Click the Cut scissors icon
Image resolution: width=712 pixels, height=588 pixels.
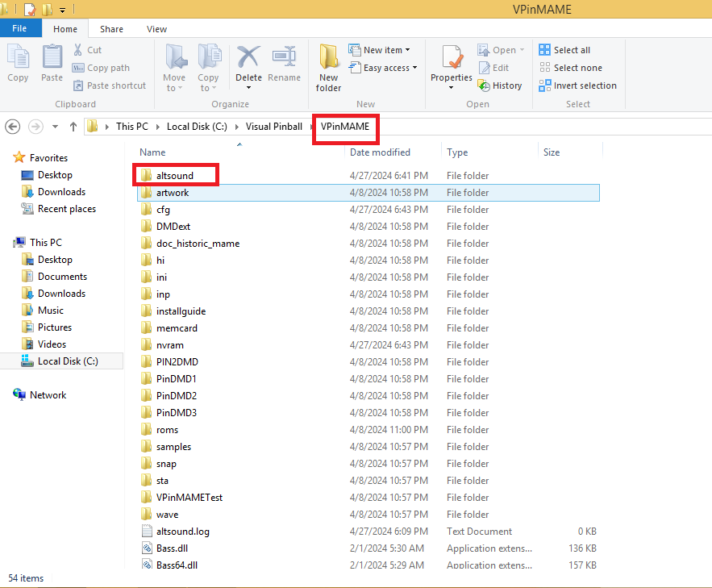78,50
